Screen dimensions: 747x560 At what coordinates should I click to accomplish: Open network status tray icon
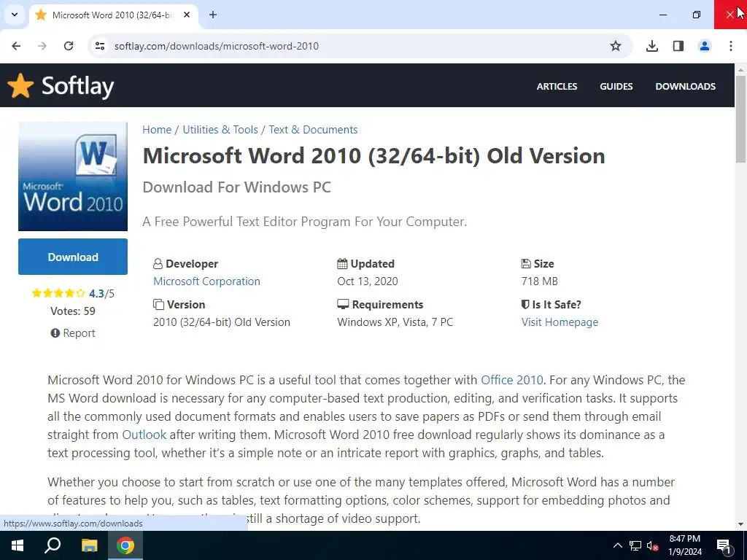635,545
